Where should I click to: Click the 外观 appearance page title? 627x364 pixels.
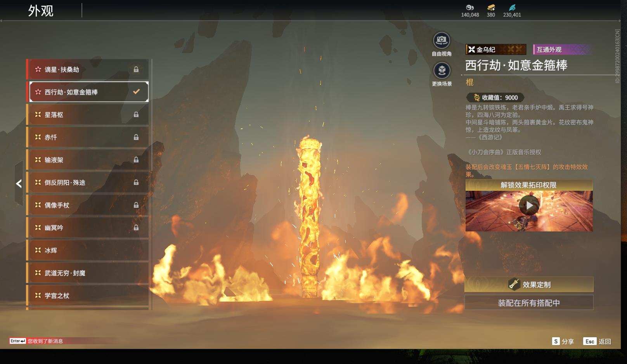[41, 10]
